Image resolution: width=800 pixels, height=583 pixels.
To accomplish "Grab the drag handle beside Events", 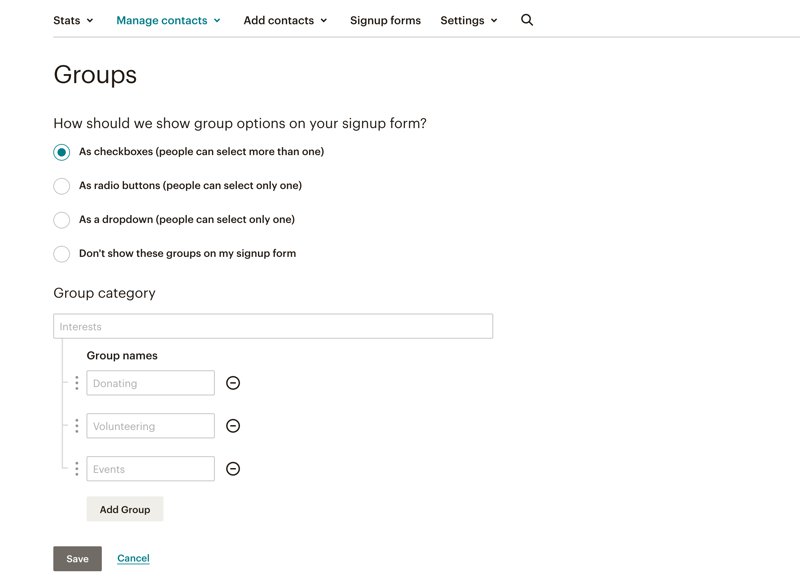I will pos(77,469).
